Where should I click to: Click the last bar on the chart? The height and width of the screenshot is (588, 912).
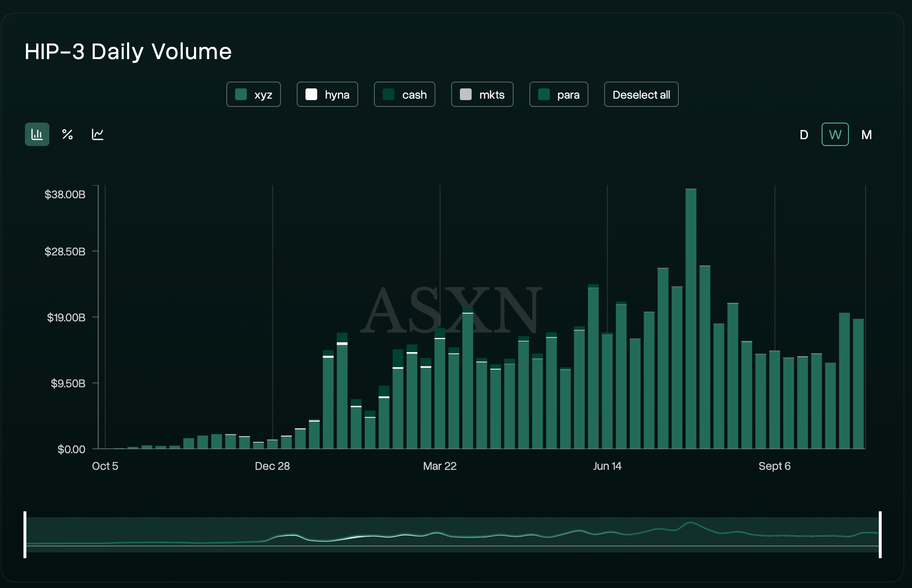click(859, 383)
